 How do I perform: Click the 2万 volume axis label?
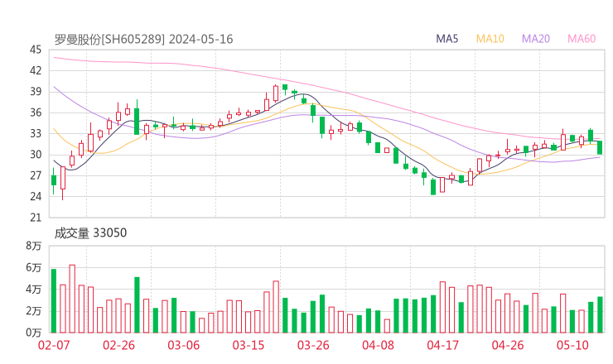point(34,311)
